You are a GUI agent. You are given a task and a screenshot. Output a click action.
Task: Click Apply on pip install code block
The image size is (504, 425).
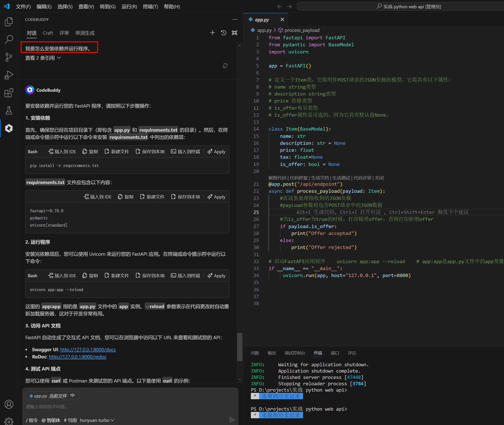tap(216, 152)
